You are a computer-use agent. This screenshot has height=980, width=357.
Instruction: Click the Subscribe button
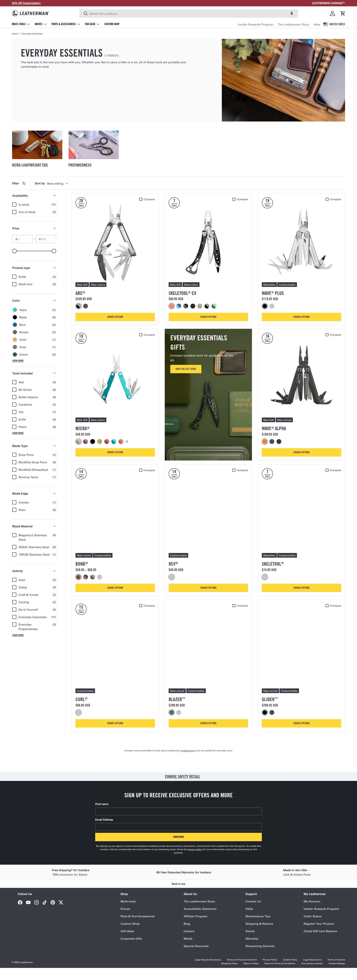pyautogui.click(x=178, y=837)
